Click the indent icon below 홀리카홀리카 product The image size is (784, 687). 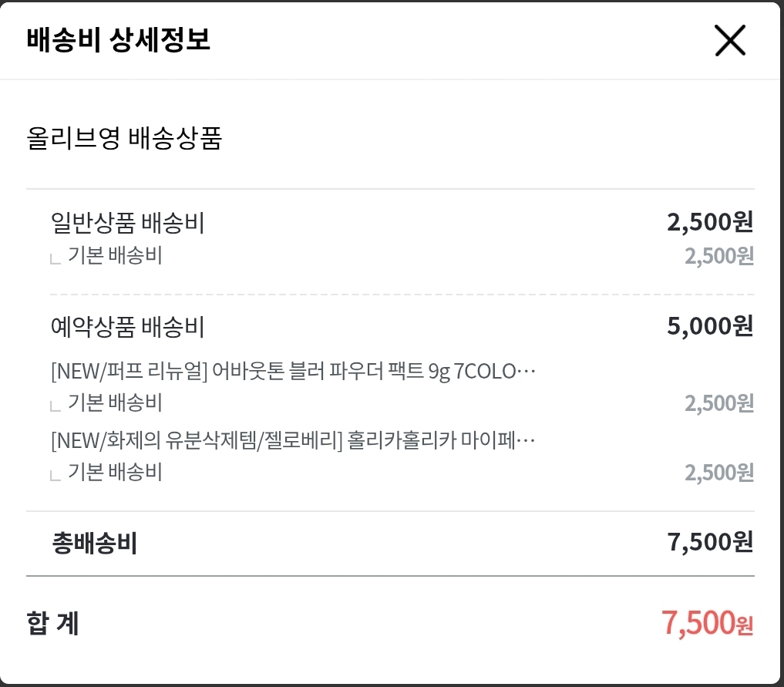click(x=56, y=474)
